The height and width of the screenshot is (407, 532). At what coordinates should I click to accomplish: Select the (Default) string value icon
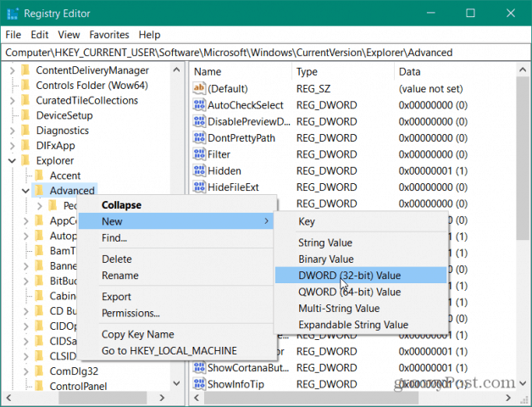click(199, 88)
